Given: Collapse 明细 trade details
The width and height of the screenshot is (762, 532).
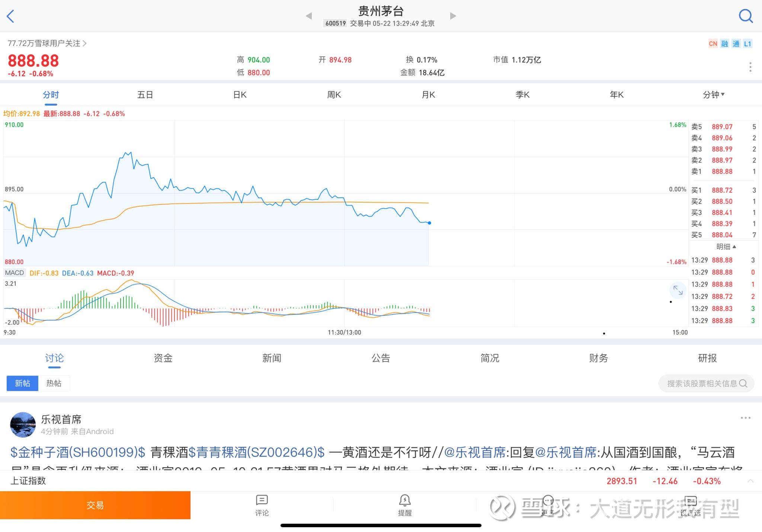Looking at the screenshot, I should click(x=726, y=246).
